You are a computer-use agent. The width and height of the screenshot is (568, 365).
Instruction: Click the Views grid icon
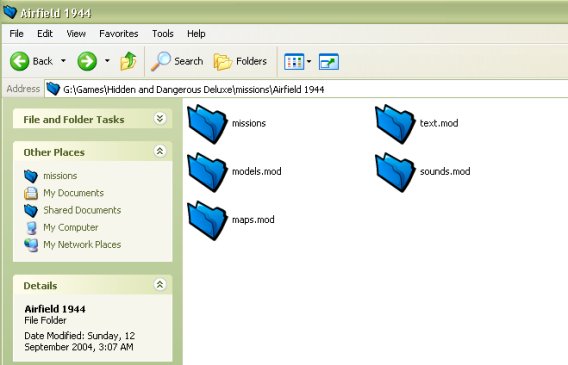(x=294, y=62)
